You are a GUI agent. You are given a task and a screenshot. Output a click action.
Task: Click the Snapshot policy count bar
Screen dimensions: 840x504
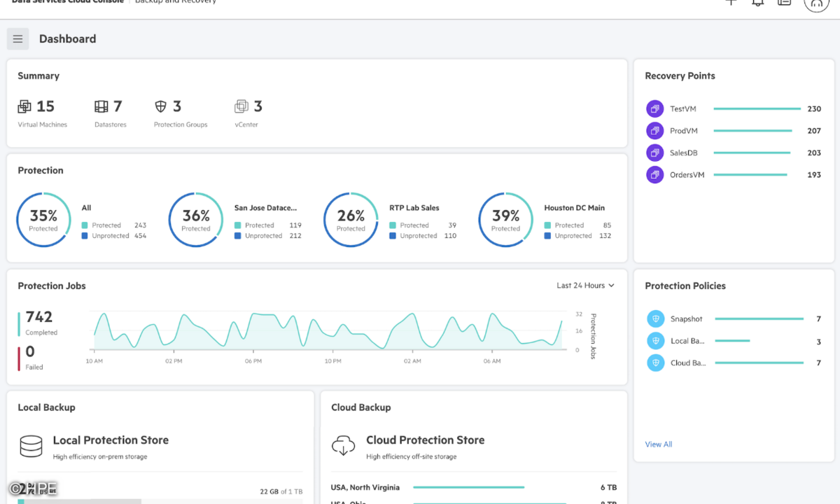click(x=759, y=319)
